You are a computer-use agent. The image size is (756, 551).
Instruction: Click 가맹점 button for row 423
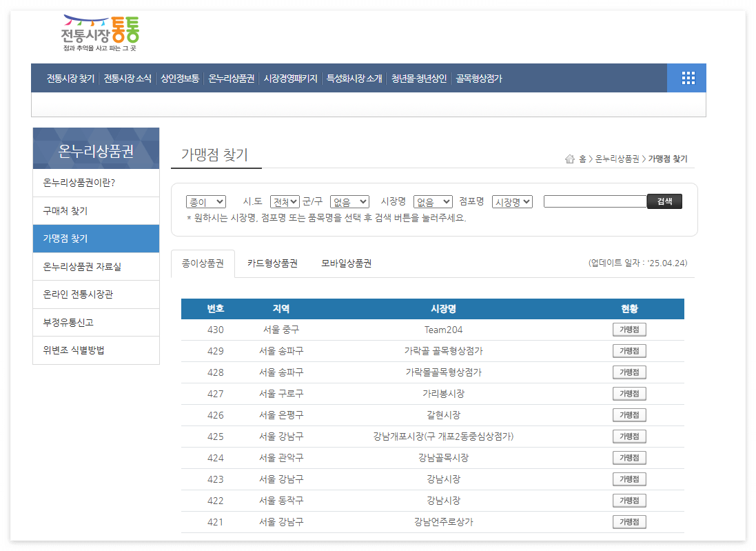point(629,479)
